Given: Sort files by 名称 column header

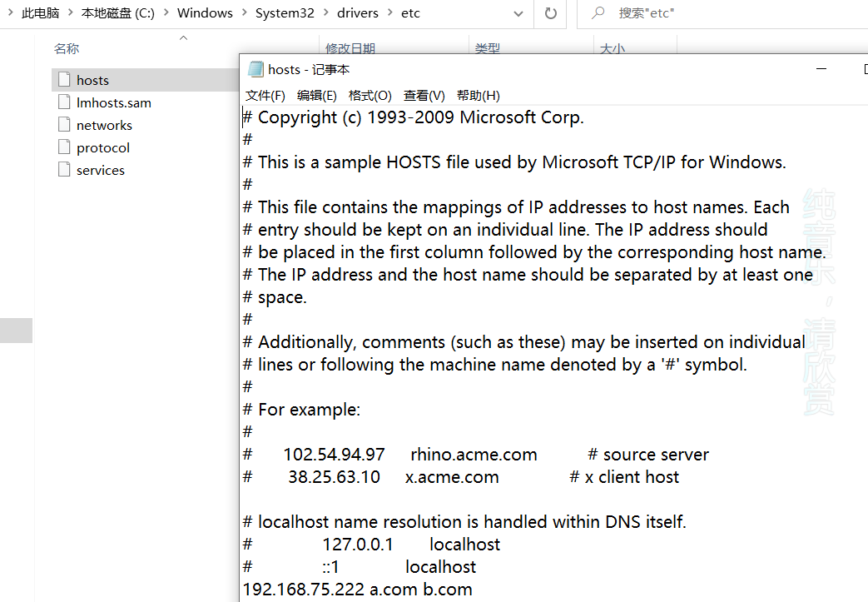Looking at the screenshot, I should click(x=67, y=49).
